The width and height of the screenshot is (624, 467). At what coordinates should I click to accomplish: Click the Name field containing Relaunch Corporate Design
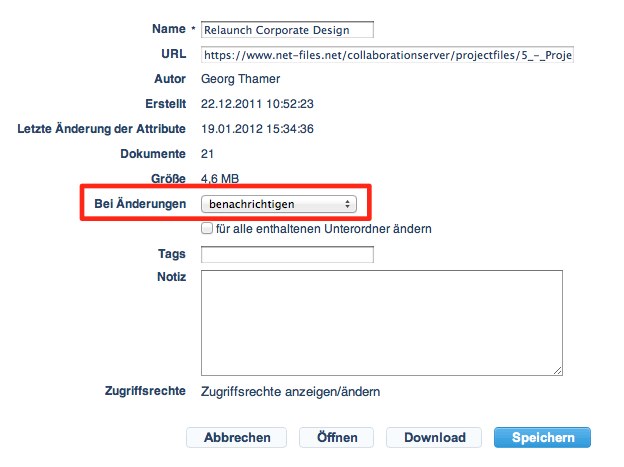[287, 30]
